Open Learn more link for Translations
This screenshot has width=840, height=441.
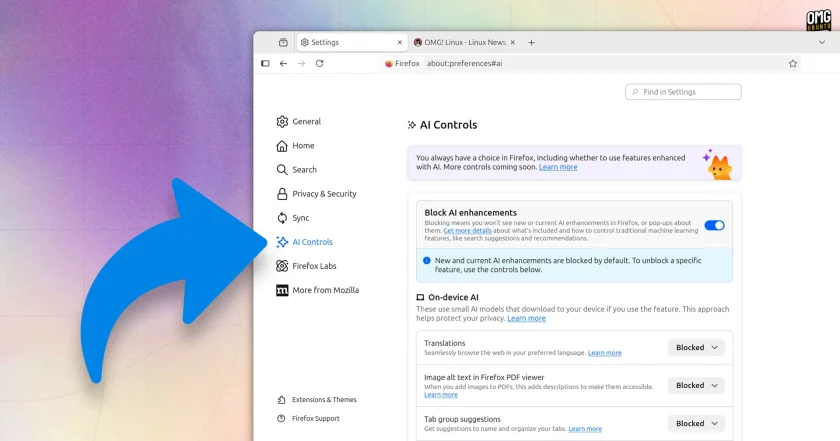(x=605, y=353)
